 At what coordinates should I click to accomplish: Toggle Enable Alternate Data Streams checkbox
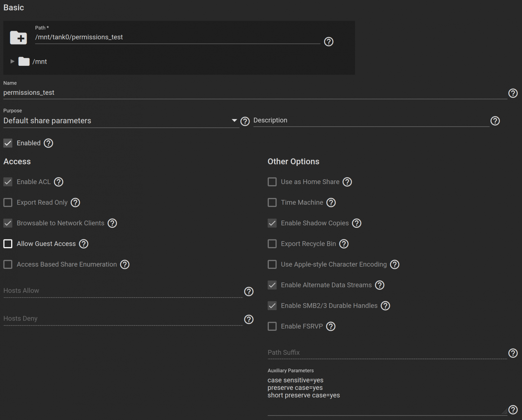272,285
